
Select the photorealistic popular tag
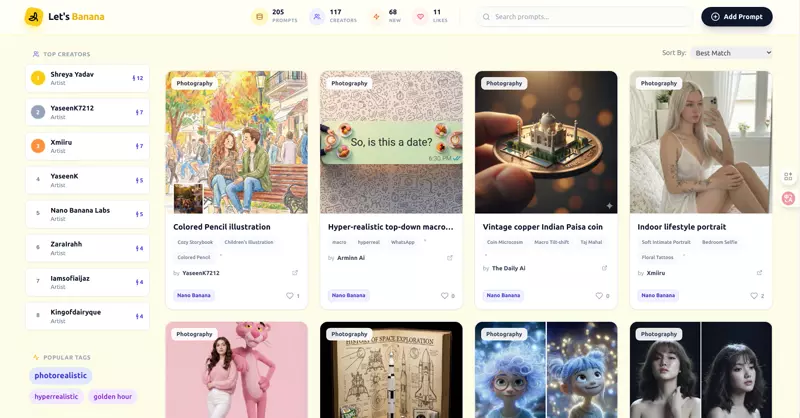click(x=61, y=376)
